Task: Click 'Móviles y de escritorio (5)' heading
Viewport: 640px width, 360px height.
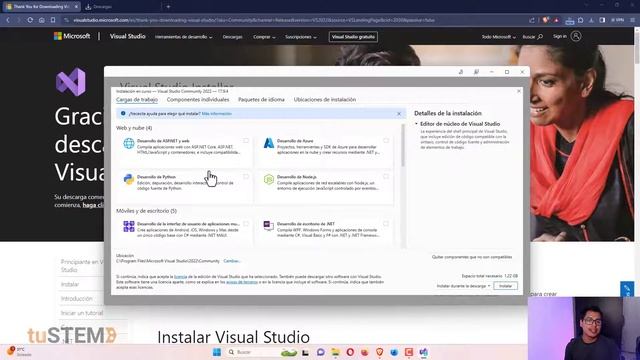Action: pyautogui.click(x=146, y=211)
